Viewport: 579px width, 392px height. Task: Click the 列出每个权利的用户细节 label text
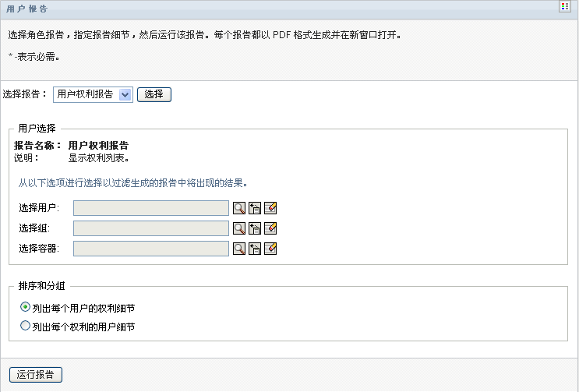point(83,327)
